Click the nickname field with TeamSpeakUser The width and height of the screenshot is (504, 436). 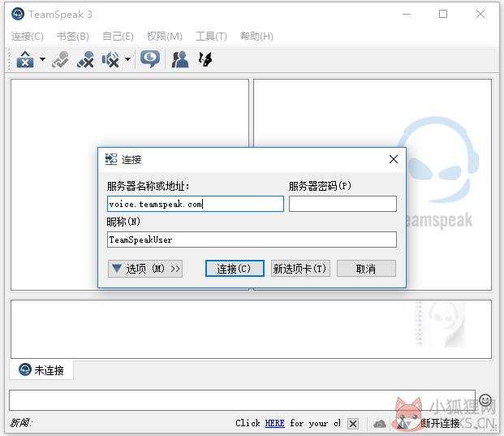pyautogui.click(x=252, y=240)
